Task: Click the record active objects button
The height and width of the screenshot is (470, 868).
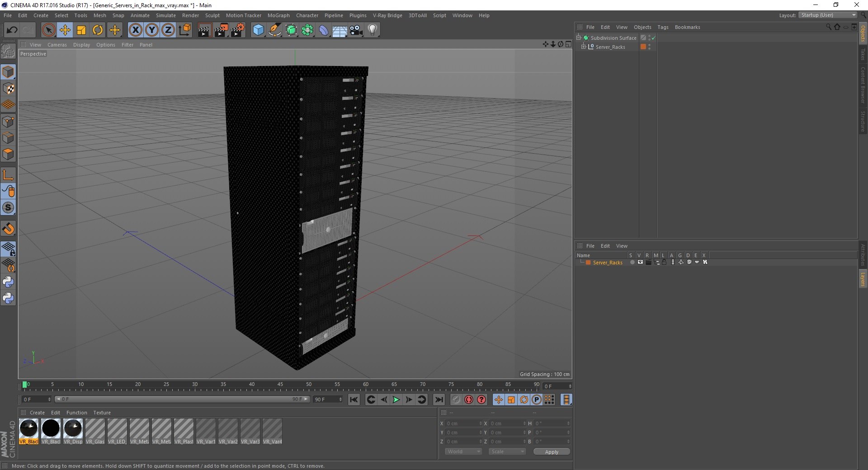Action: (456, 399)
